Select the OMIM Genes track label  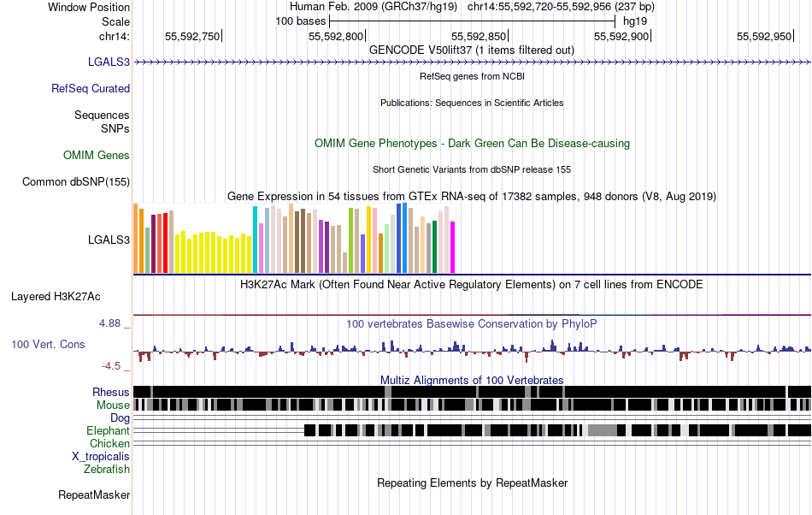click(x=97, y=156)
